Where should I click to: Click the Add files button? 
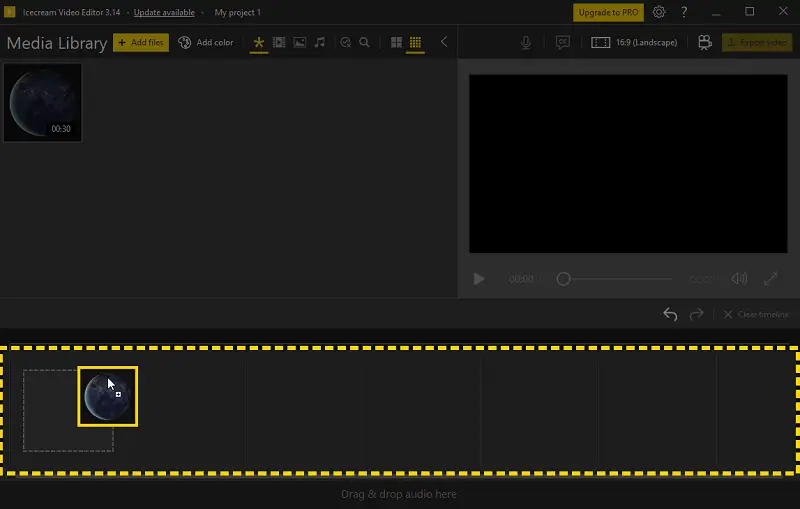(x=141, y=42)
